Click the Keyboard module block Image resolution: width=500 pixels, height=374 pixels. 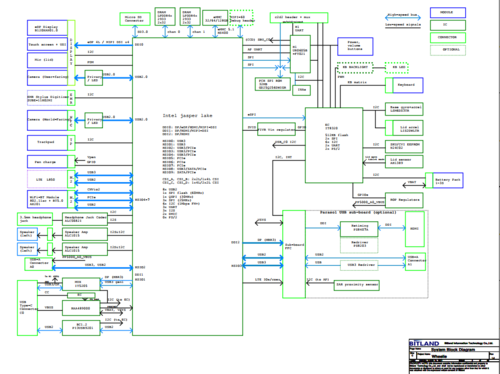click(408, 85)
